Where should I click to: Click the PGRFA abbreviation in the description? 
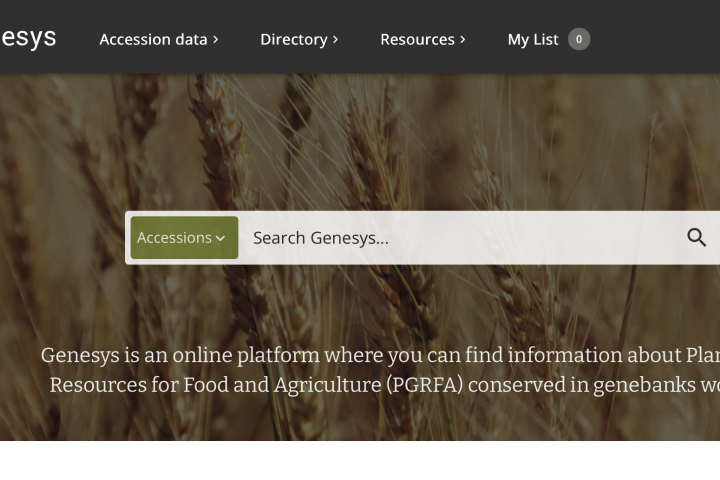click(424, 385)
